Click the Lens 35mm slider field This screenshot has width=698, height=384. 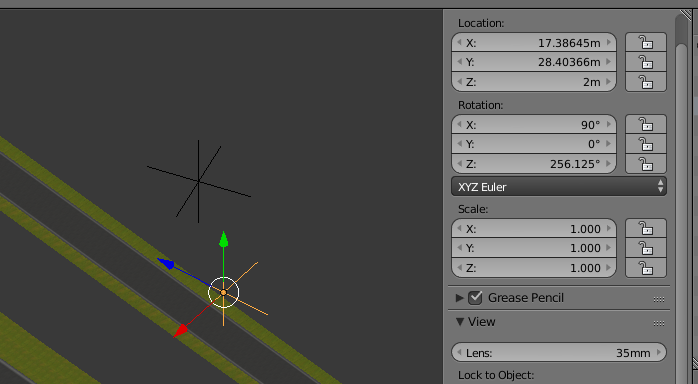coord(559,352)
